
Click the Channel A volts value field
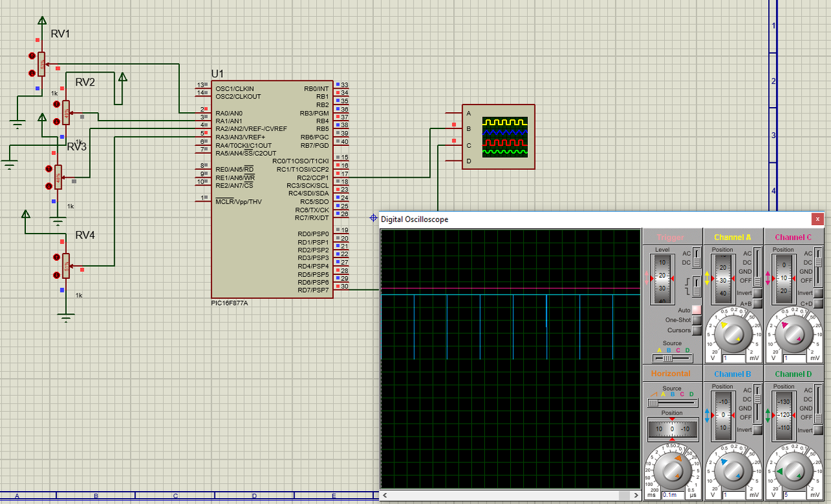click(x=732, y=358)
